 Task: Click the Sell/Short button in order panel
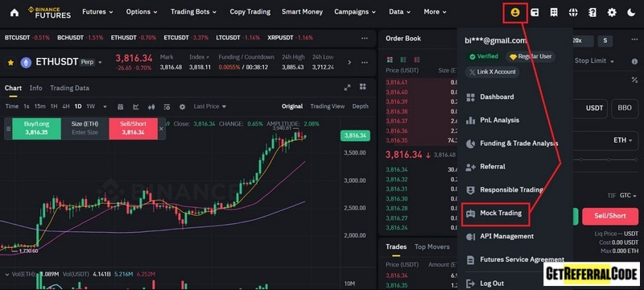click(610, 216)
